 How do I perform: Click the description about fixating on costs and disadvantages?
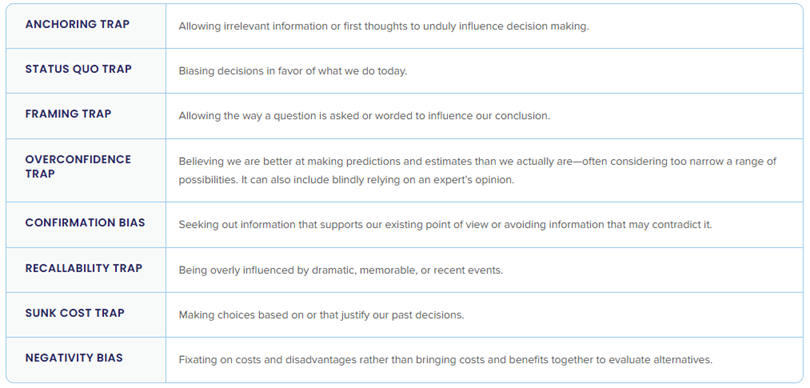[x=445, y=360]
